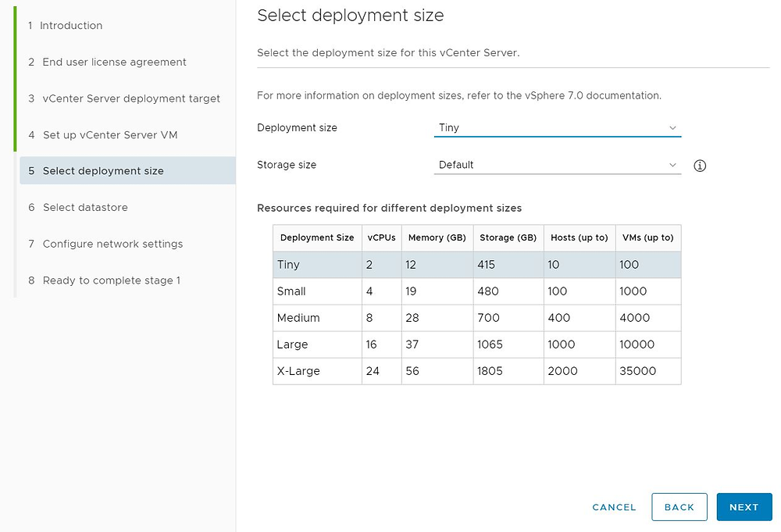
Task: Click the storage value 480
Action: [x=488, y=291]
